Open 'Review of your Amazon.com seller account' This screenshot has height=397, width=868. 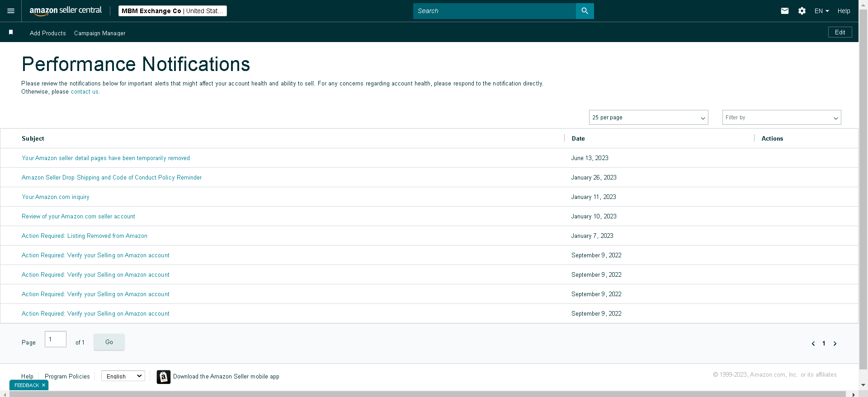pyautogui.click(x=78, y=217)
